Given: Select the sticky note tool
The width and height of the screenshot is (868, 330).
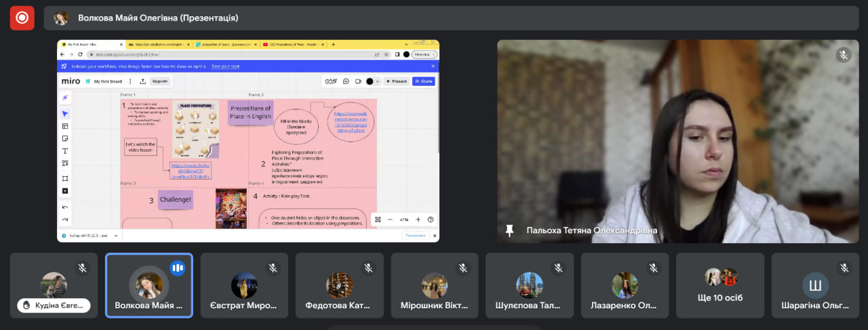Looking at the screenshot, I should click(65, 138).
